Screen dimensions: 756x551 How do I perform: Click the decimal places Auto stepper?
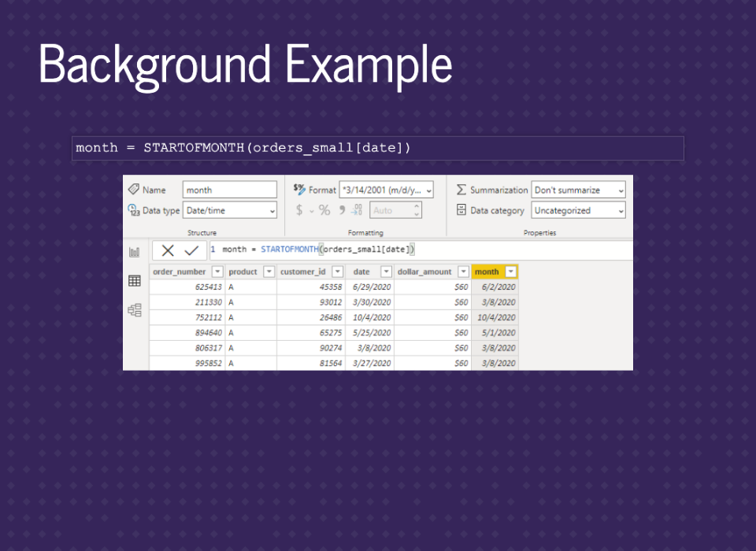[x=417, y=210]
